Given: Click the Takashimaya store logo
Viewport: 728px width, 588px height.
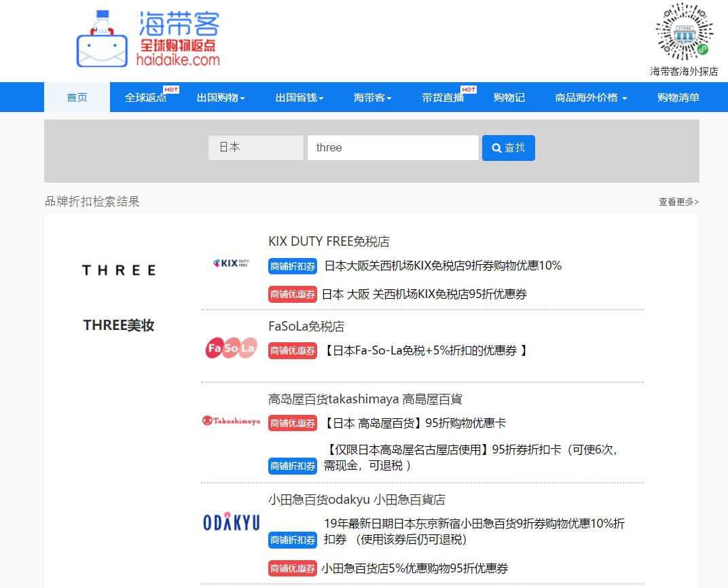Looking at the screenshot, I should click(230, 422).
